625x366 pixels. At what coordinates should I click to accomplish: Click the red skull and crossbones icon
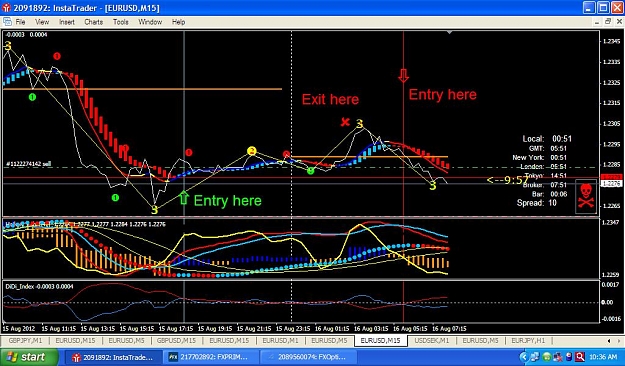pyautogui.click(x=586, y=196)
